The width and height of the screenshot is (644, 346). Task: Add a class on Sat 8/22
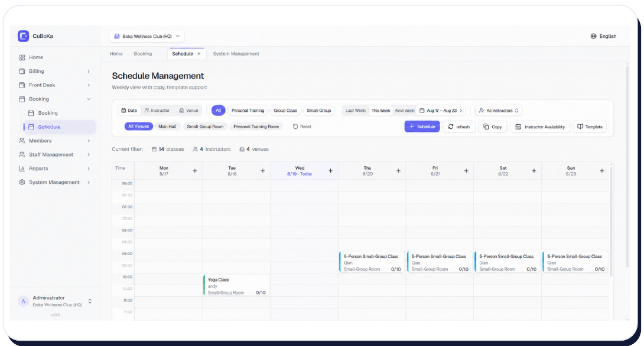coord(534,170)
